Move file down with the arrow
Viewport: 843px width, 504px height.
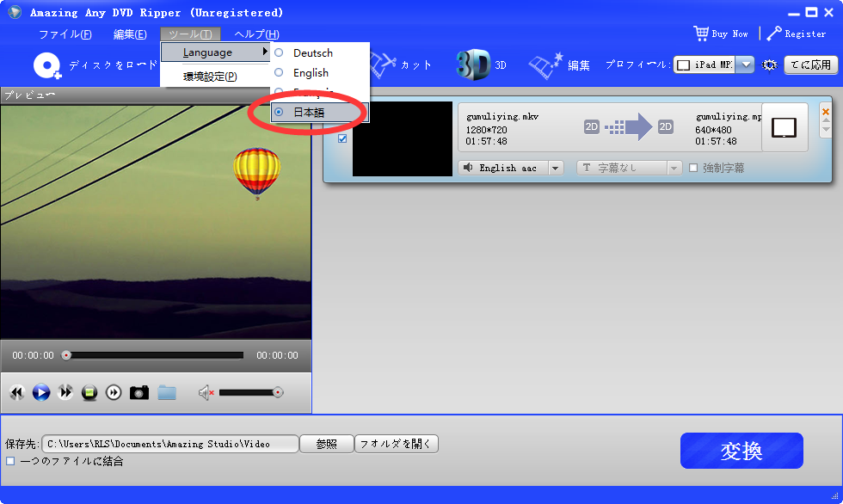point(827,130)
